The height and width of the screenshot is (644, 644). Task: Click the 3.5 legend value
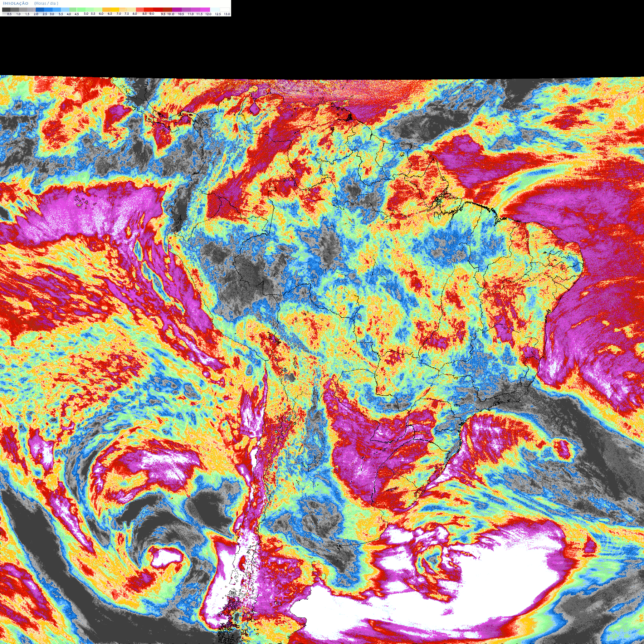click(x=61, y=14)
